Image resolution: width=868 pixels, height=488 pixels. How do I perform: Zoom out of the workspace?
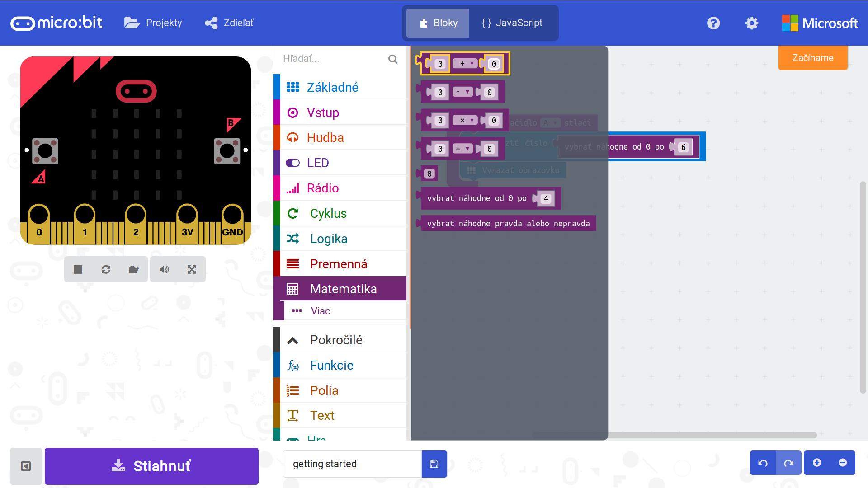tap(843, 463)
